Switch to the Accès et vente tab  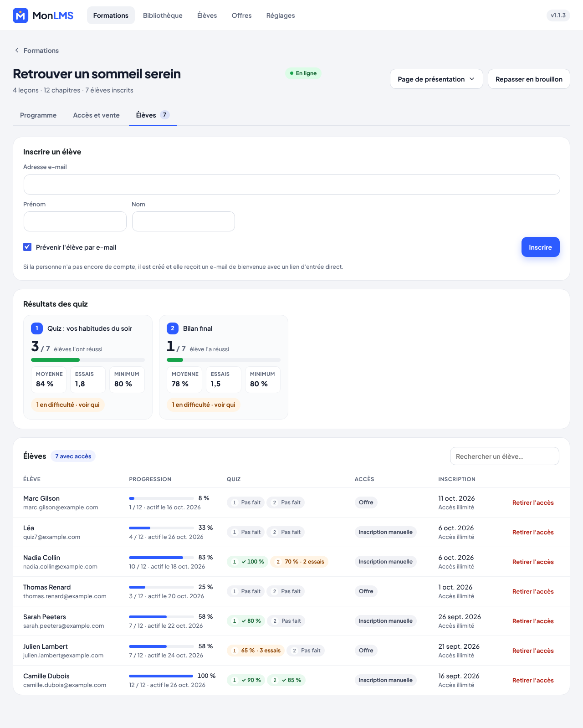(x=96, y=115)
